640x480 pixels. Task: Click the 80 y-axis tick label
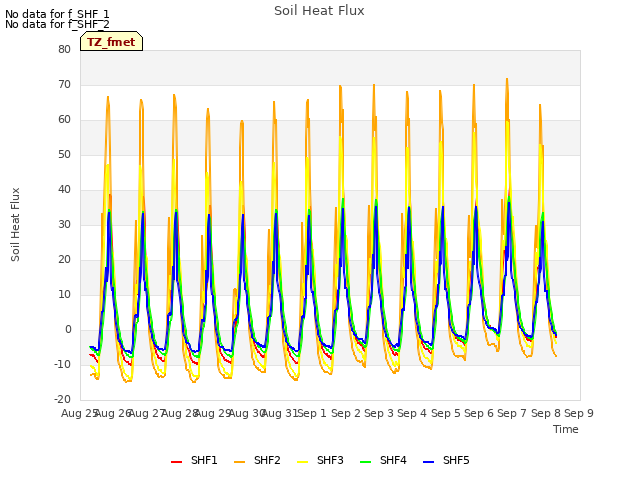point(64,49)
